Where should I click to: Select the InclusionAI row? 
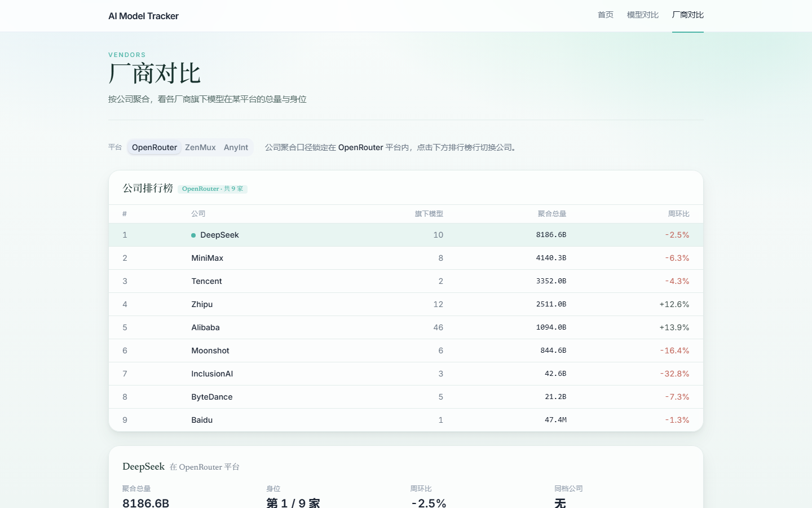[x=406, y=374]
